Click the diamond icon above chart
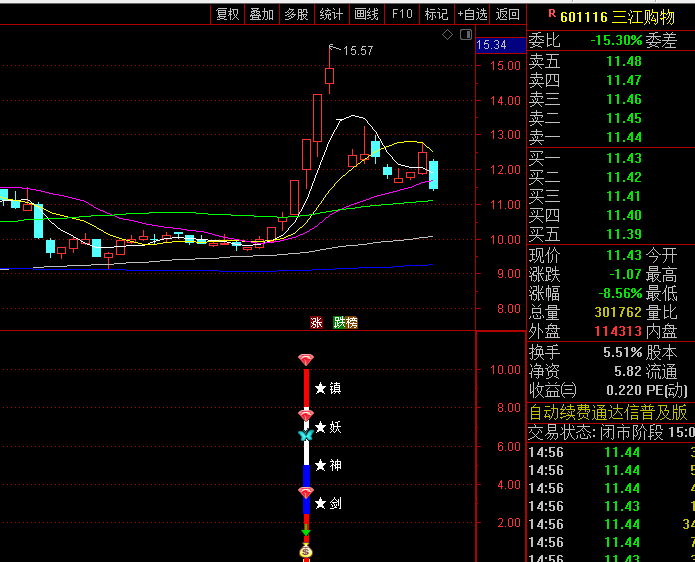 (447, 35)
